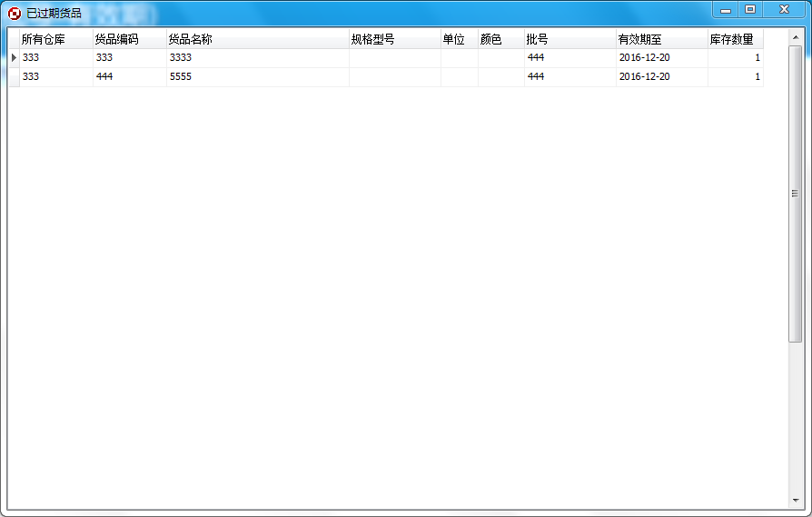Click the 所有仓库 column header
Screen dimensions: 812x517
[x=56, y=39]
